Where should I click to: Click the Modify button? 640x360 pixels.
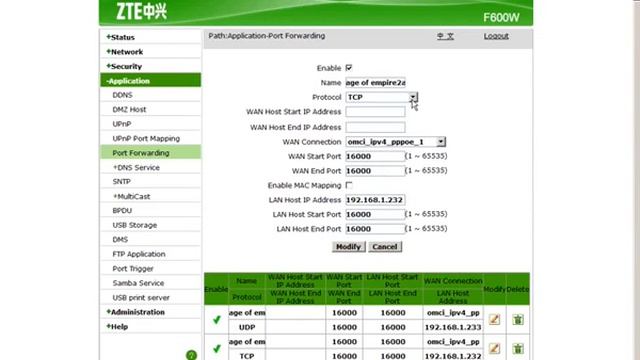pyautogui.click(x=348, y=247)
